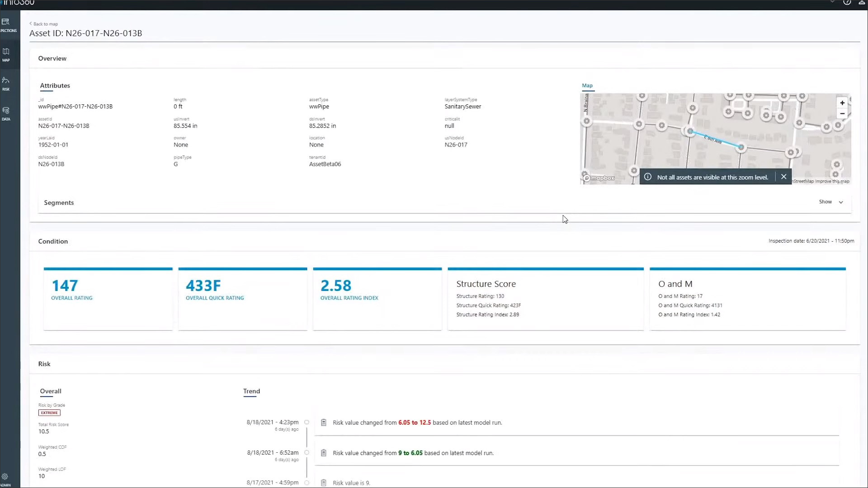
Task: Click the Weighted COF value 0.5
Action: click(x=42, y=454)
